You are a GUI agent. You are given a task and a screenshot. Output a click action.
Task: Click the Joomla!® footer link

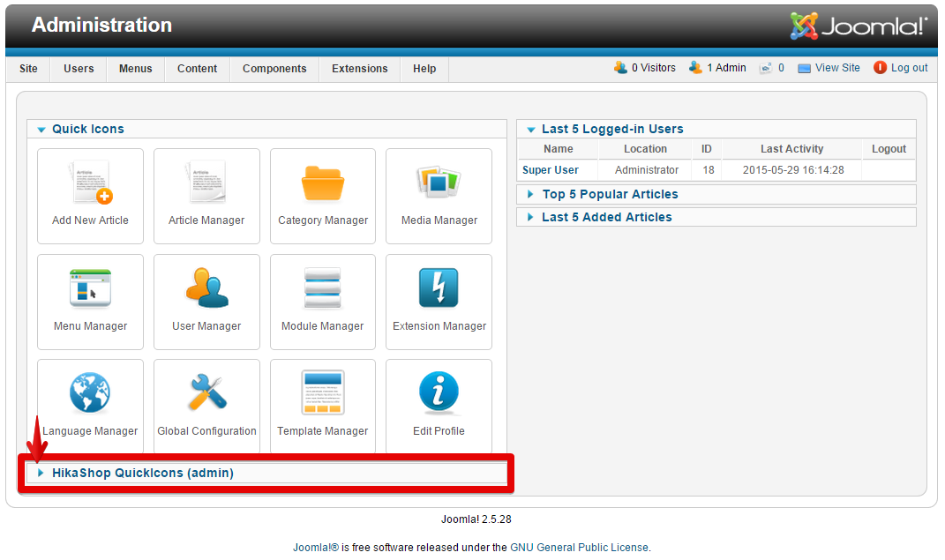(316, 548)
